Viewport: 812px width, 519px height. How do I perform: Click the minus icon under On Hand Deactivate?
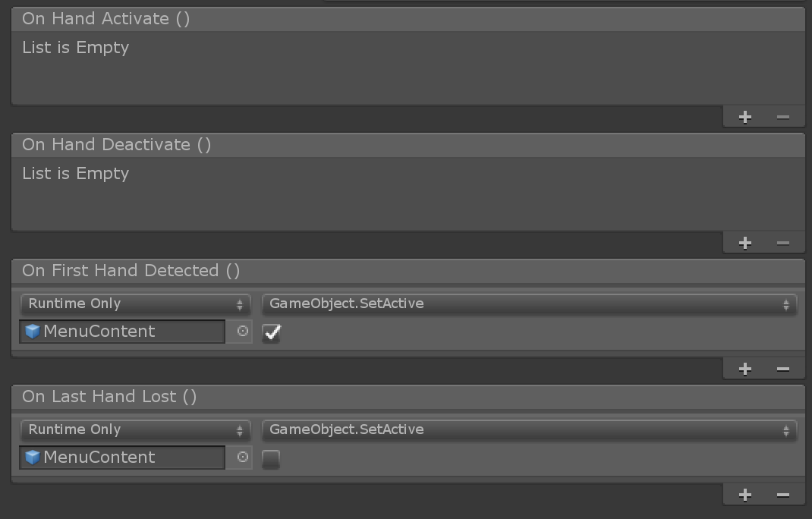coord(782,243)
